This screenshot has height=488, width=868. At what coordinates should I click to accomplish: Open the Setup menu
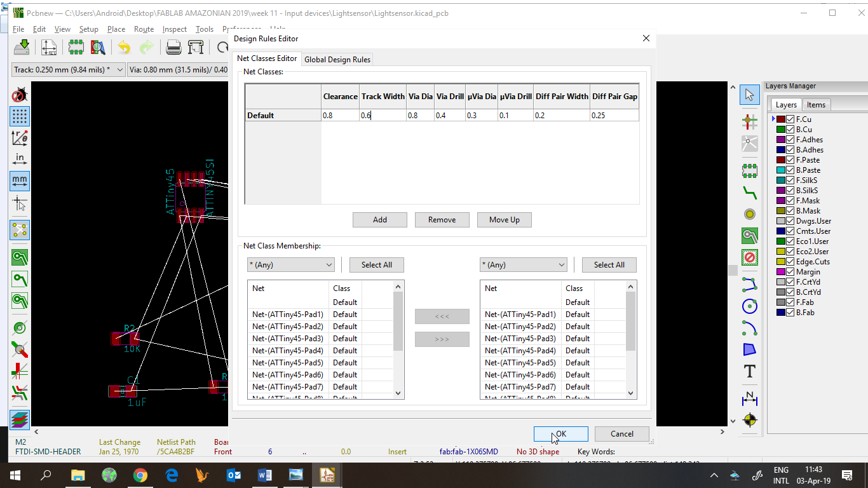[x=89, y=29]
